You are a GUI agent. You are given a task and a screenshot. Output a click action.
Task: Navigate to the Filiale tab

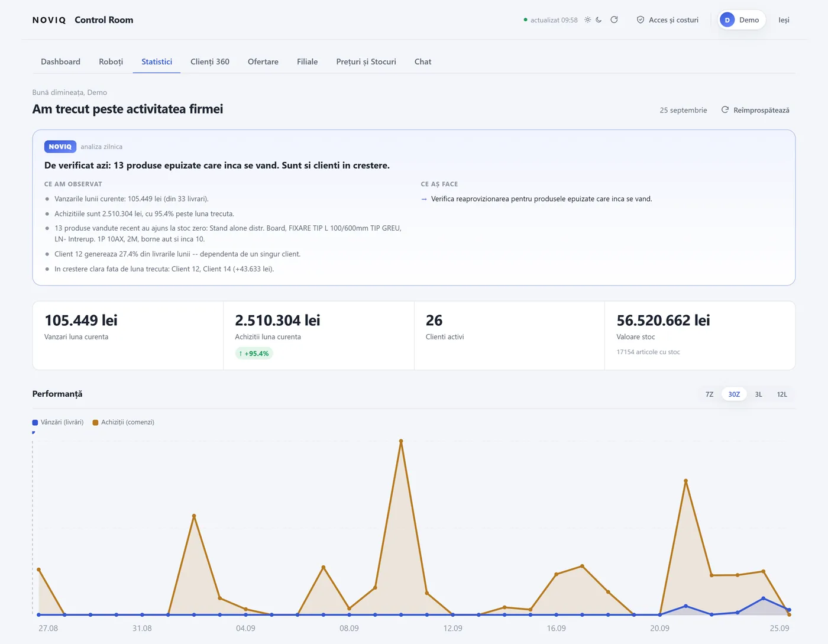point(308,62)
